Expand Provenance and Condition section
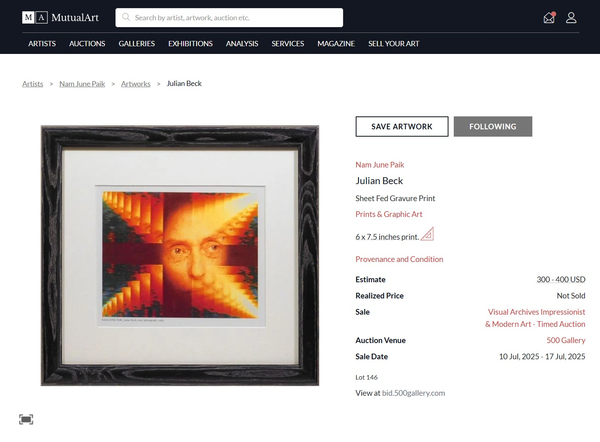The height and width of the screenshot is (442, 600). [399, 259]
